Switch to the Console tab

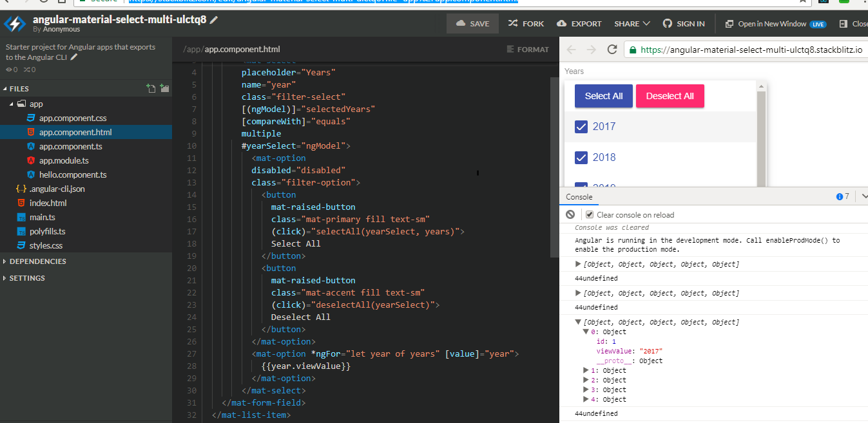point(579,196)
